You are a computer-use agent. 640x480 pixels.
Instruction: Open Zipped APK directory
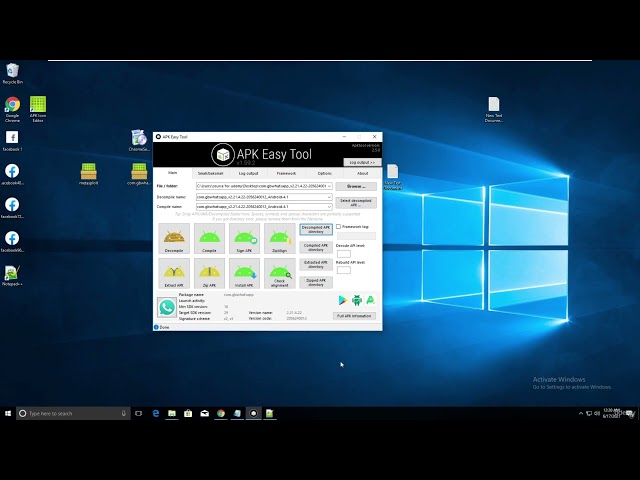[316, 282]
